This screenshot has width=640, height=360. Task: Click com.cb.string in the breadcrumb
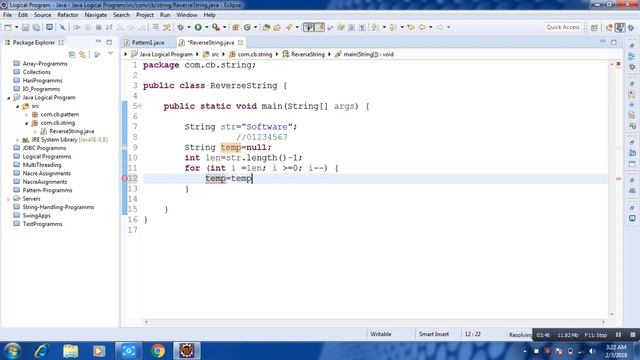coord(255,54)
